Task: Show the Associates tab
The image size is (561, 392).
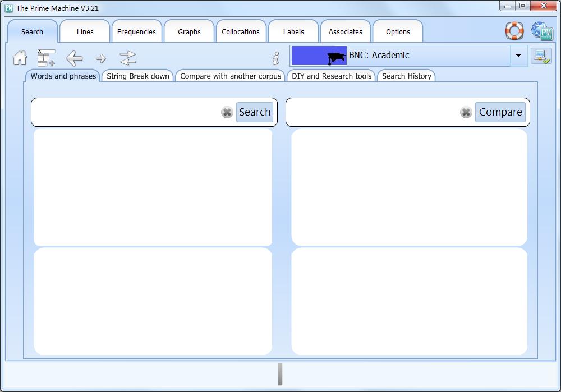Action: tap(345, 31)
